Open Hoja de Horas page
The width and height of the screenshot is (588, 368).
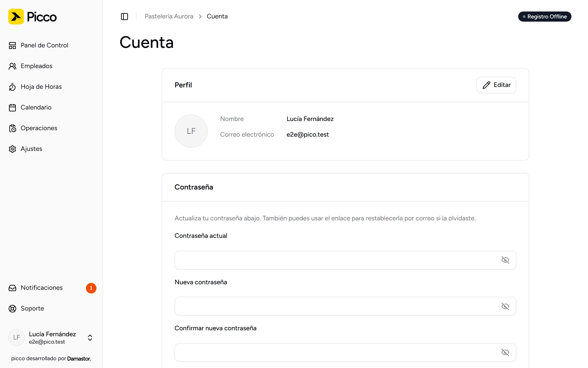click(x=51, y=87)
